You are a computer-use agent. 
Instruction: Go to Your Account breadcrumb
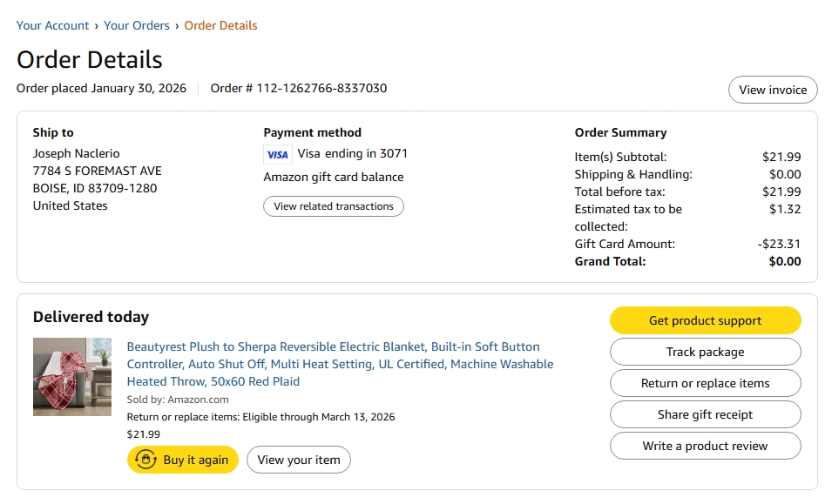click(x=52, y=25)
